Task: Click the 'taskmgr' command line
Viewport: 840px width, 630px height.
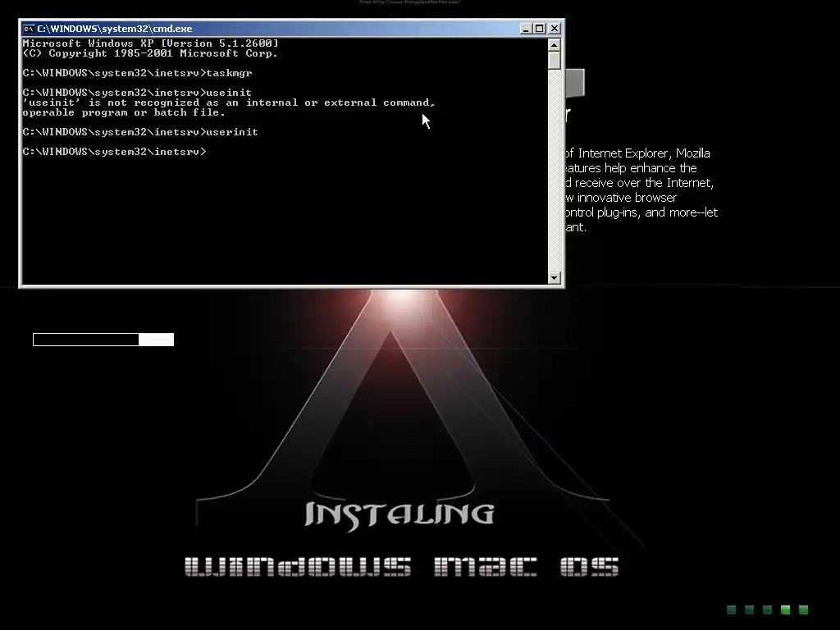Action: (137, 73)
